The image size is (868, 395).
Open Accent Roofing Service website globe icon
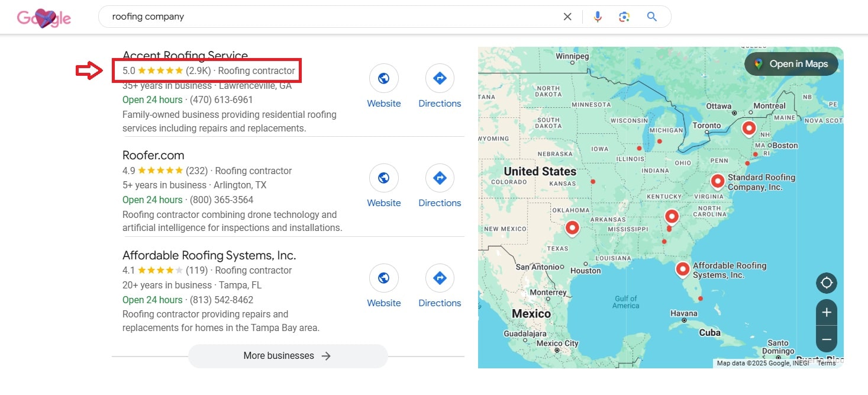click(x=383, y=78)
